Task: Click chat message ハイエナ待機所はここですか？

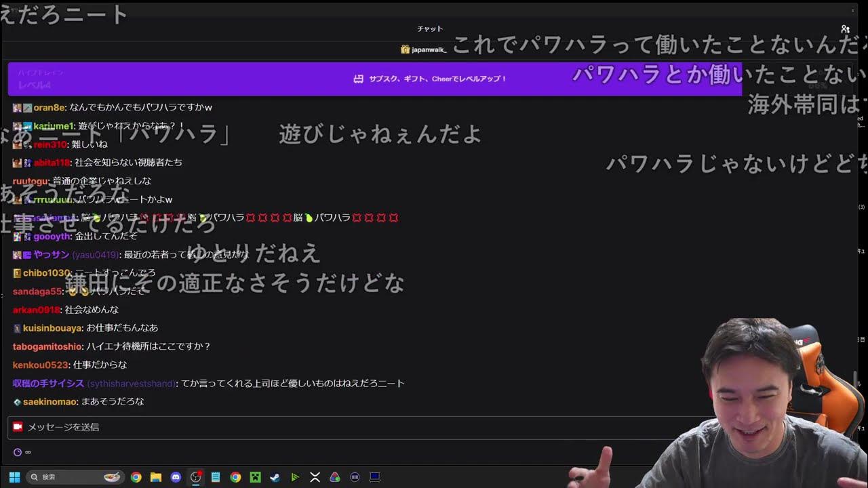Action: [x=149, y=346]
